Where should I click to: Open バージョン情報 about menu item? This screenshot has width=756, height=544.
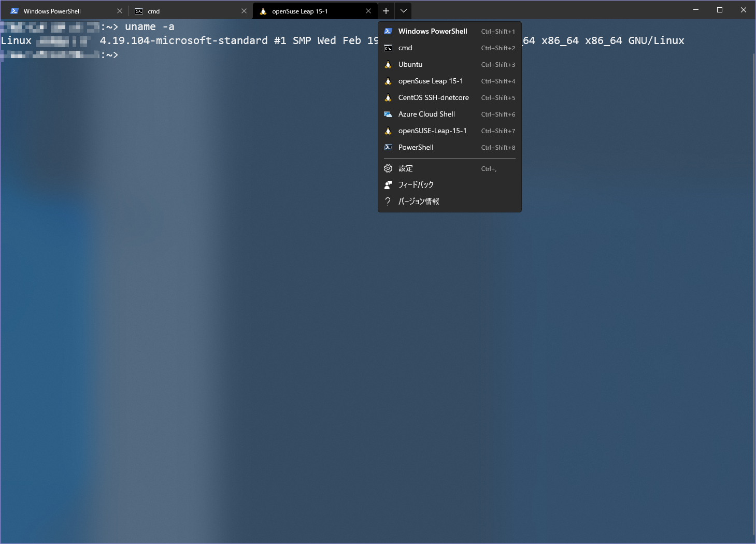pos(450,201)
